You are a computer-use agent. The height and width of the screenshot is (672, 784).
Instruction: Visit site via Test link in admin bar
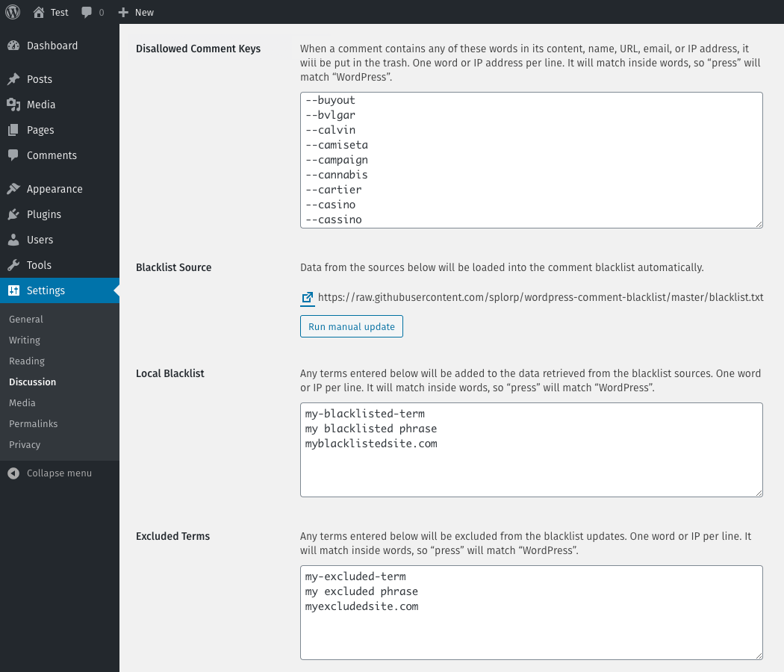[59, 12]
